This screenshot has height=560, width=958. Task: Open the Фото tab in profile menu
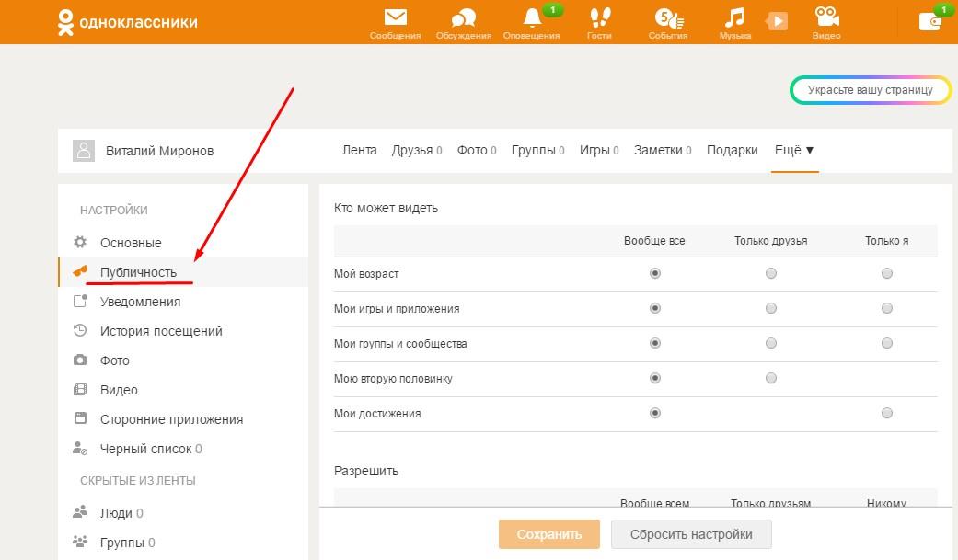point(477,150)
